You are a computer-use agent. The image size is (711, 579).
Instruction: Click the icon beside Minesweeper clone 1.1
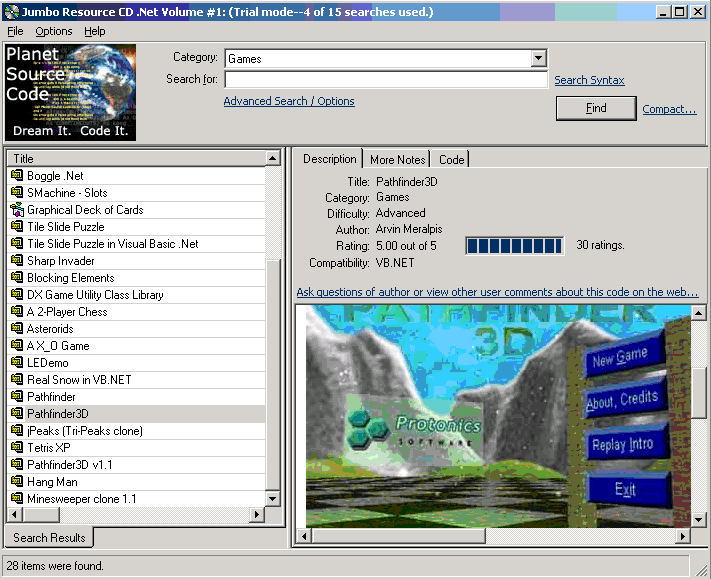point(17,498)
